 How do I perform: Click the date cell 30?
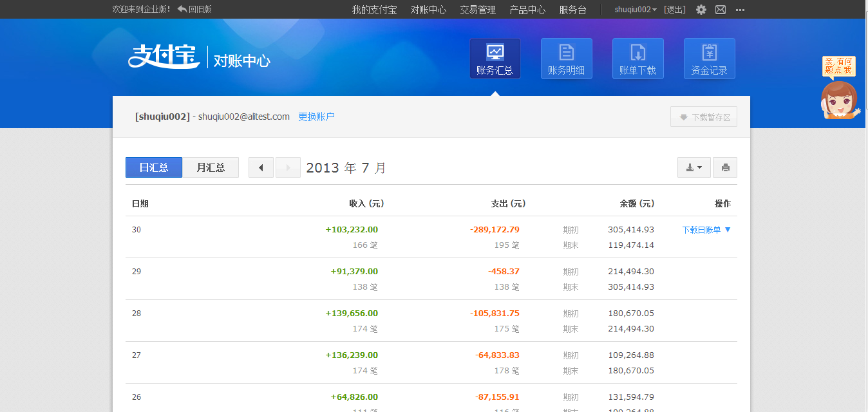[137, 230]
